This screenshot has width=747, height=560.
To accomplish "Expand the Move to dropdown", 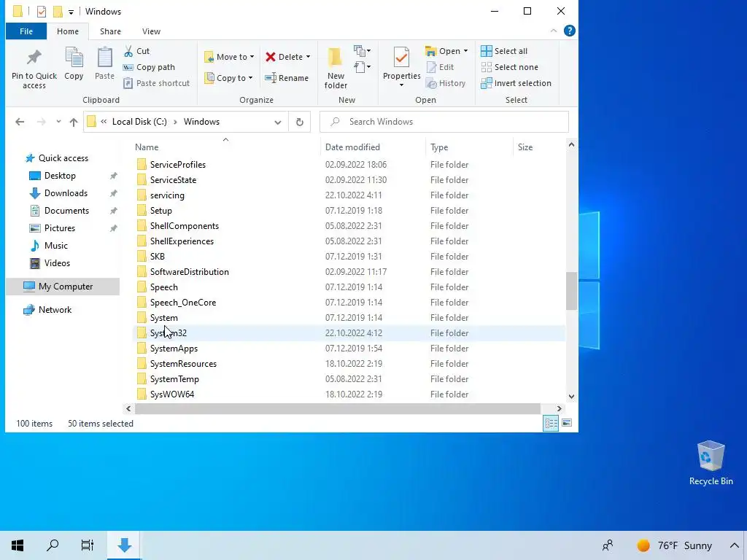I will (252, 57).
